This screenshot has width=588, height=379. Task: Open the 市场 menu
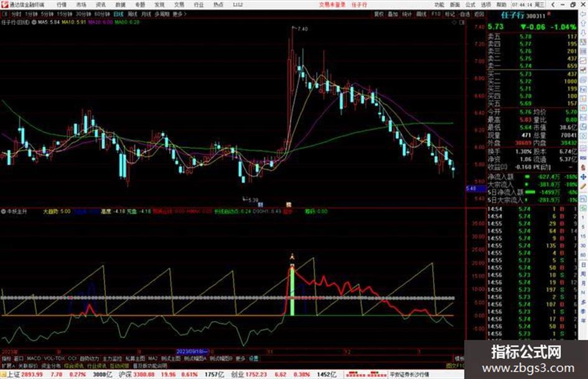coord(81,5)
